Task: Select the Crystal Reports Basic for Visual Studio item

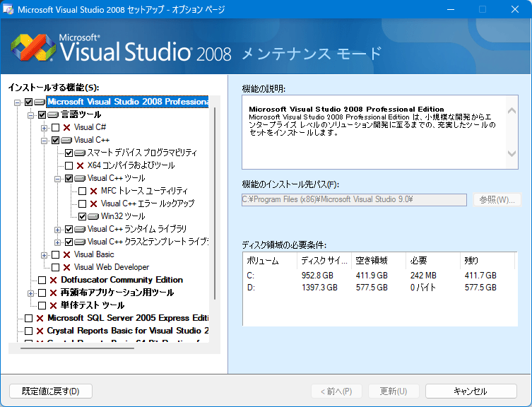Action: point(128,331)
